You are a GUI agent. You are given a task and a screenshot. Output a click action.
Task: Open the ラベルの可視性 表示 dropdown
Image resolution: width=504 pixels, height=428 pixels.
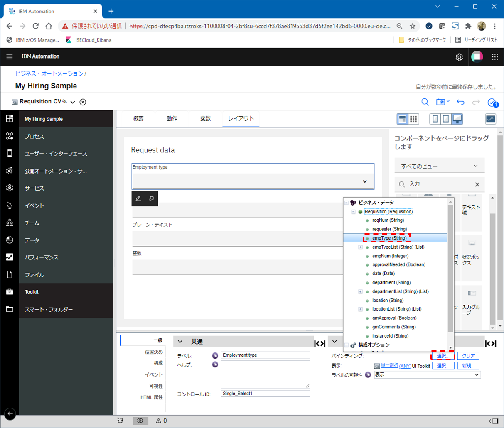click(427, 374)
